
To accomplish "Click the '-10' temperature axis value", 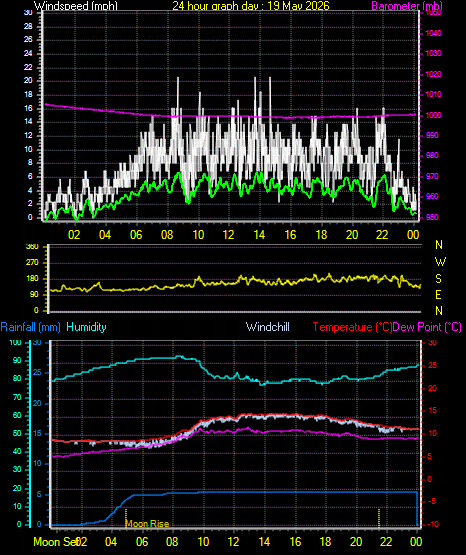I will coord(433,524).
